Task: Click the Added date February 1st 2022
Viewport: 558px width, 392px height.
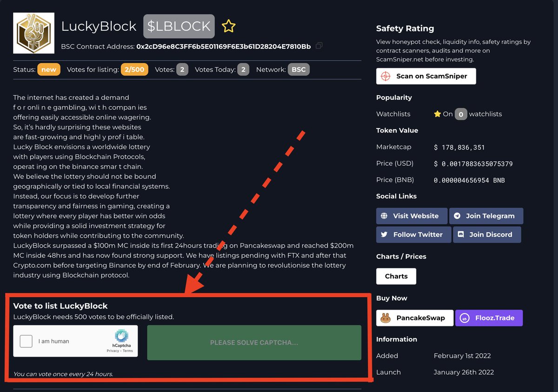Action: coord(462,356)
